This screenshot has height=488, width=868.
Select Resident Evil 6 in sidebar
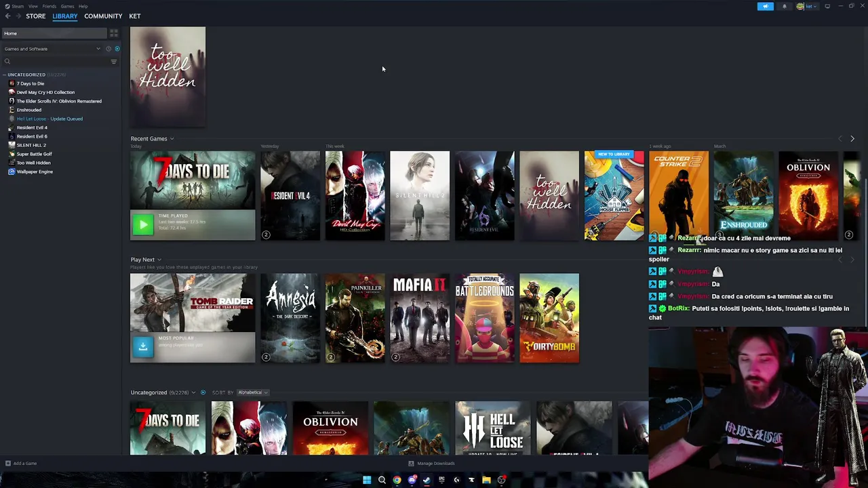click(x=32, y=136)
